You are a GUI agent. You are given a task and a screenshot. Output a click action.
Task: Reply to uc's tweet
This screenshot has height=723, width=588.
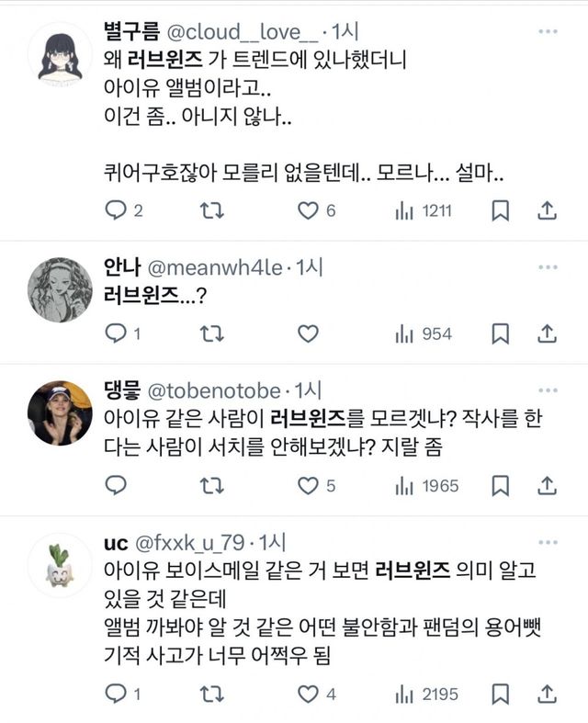(x=115, y=693)
